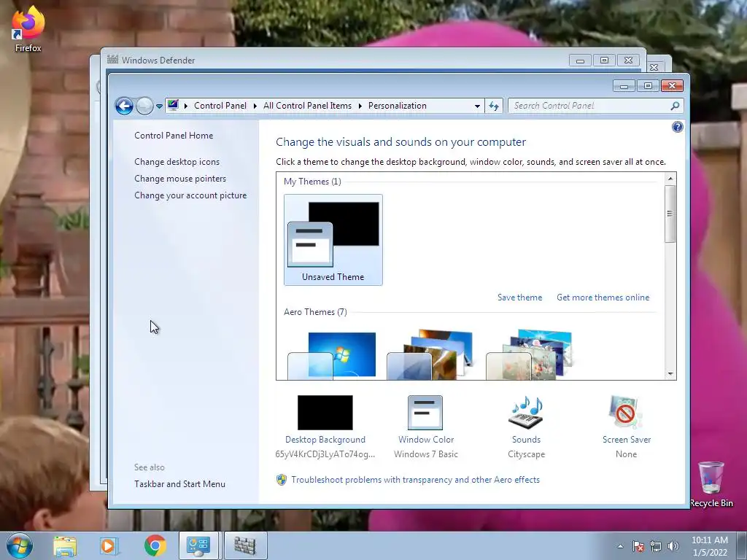Viewport: 747px width, 560px height.
Task: Show hidden tray icons arrow
Action: (620, 547)
